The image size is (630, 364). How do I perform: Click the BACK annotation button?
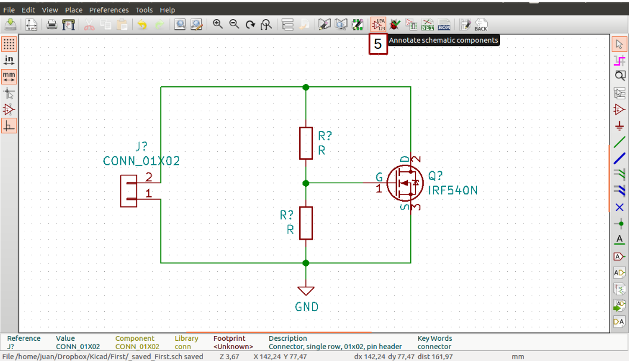pos(481,24)
